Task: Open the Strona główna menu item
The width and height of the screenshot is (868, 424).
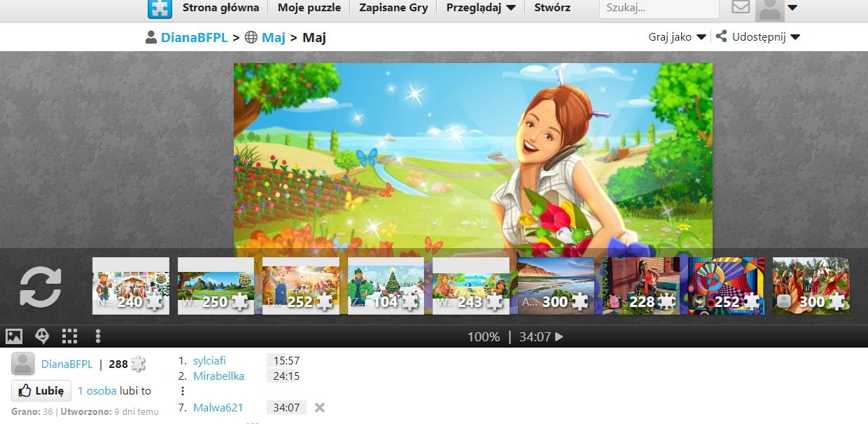Action: 220,8
